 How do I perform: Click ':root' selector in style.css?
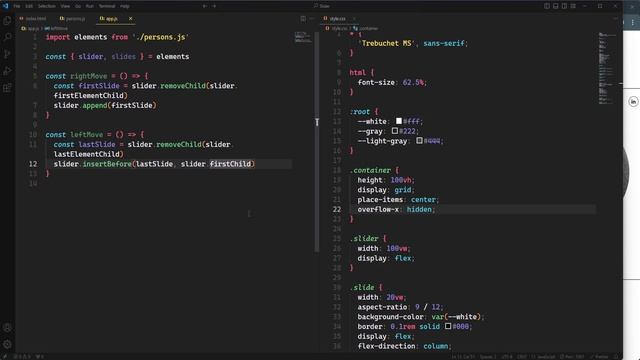tap(360, 111)
